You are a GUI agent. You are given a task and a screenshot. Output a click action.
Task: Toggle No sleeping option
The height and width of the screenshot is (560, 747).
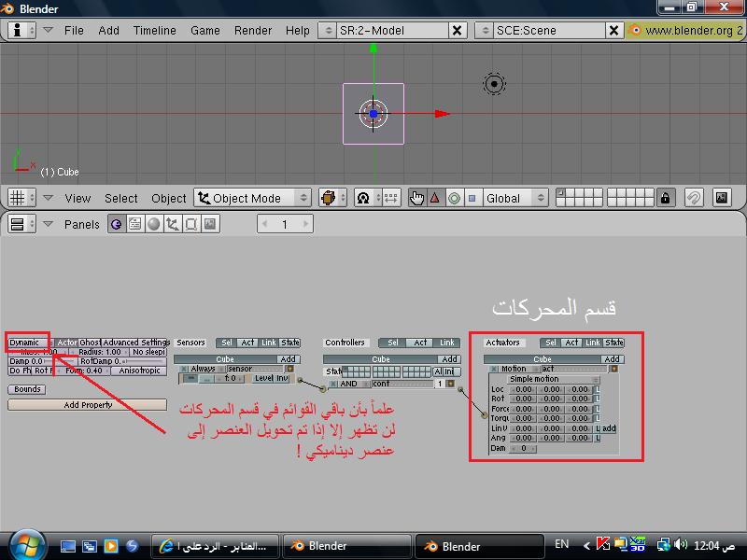[x=148, y=352]
